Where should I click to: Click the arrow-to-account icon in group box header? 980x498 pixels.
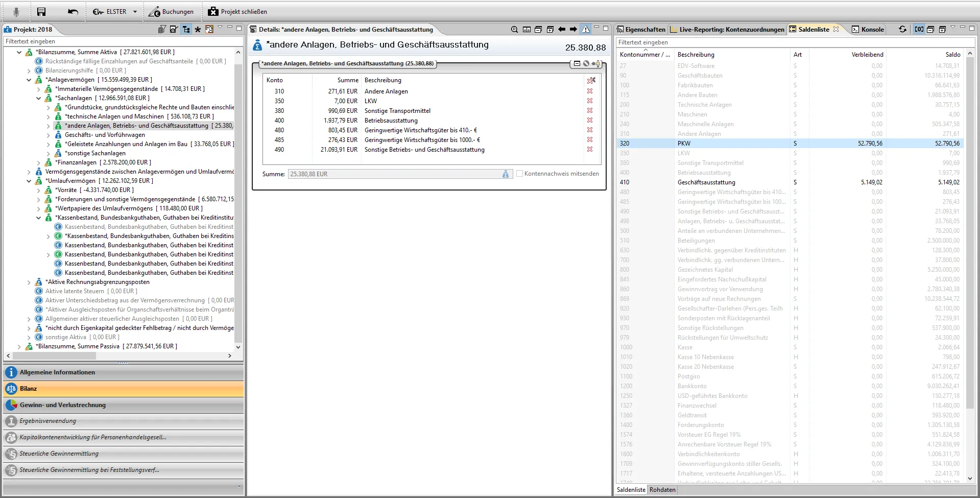pyautogui.click(x=596, y=64)
